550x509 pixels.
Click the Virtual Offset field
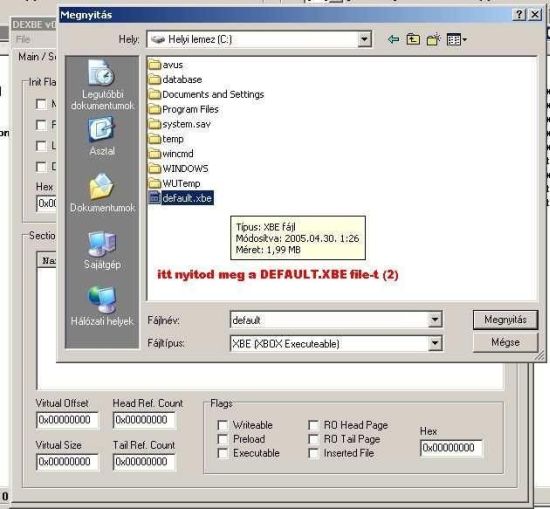click(67, 420)
